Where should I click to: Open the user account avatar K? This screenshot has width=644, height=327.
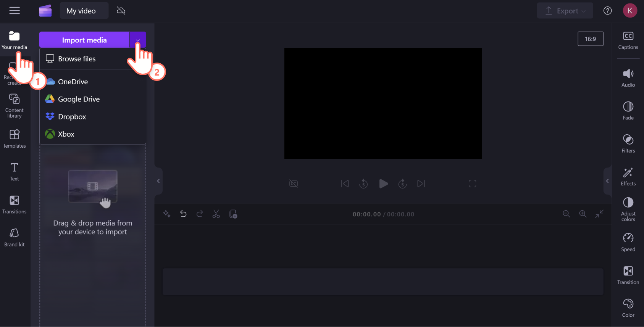[630, 11]
